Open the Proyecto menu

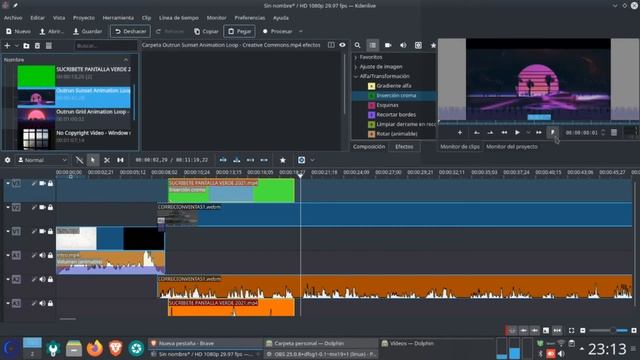coord(84,18)
